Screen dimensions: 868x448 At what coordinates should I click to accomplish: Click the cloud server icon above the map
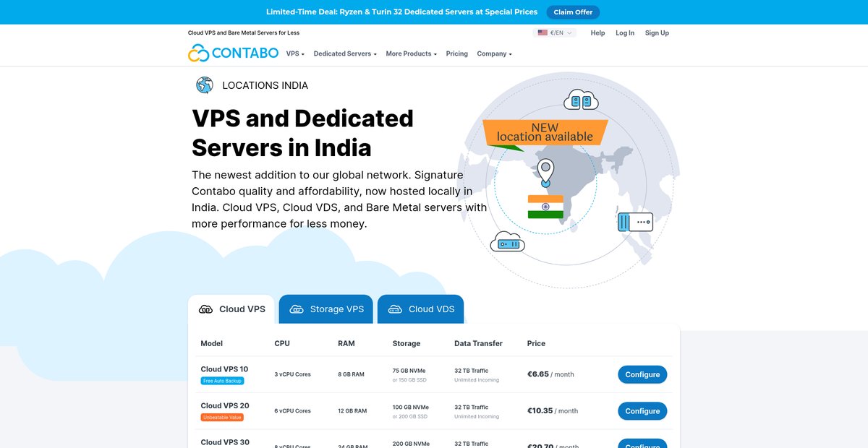coord(582,100)
